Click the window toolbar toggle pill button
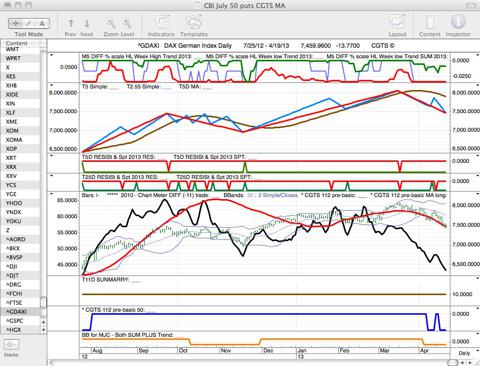This screenshot has height=366, width=480. coord(471,5)
